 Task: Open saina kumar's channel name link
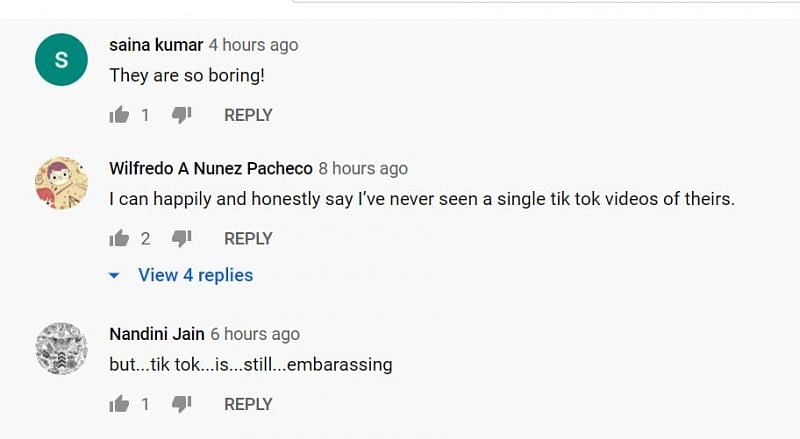[156, 45]
